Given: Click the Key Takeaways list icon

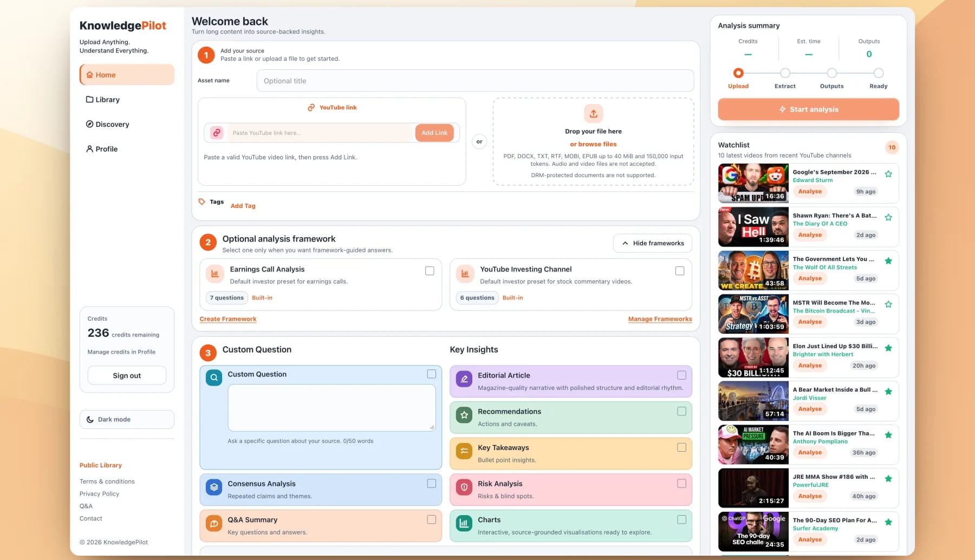Looking at the screenshot, I should [464, 451].
